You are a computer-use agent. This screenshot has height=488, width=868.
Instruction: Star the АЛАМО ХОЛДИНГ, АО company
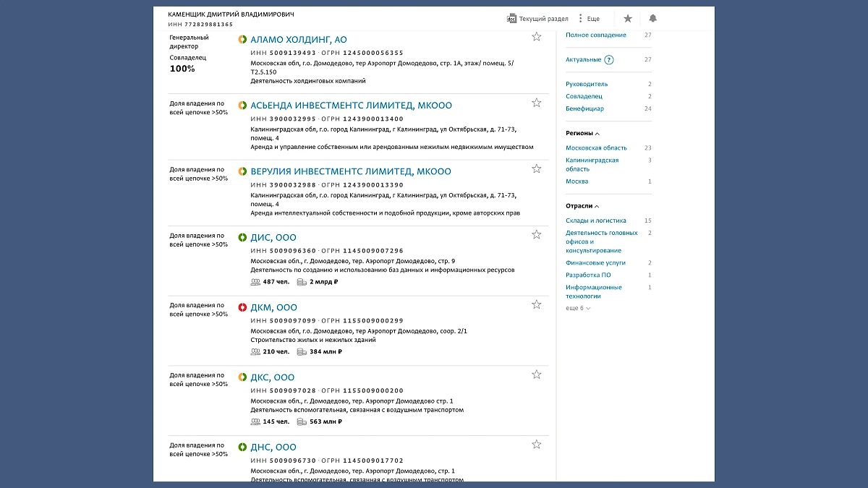[x=537, y=37]
